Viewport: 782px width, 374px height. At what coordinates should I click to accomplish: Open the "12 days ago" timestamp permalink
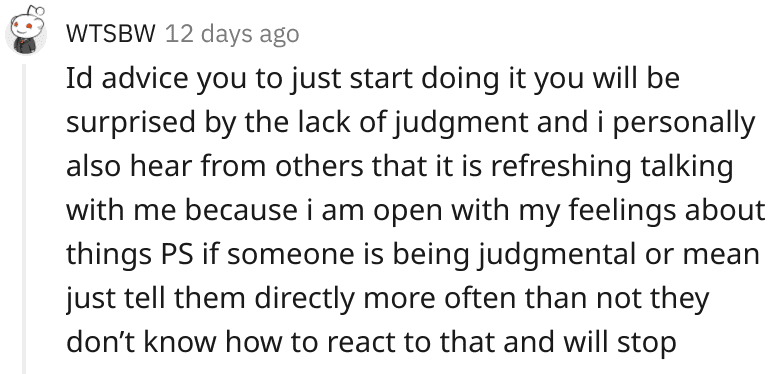[232, 34]
